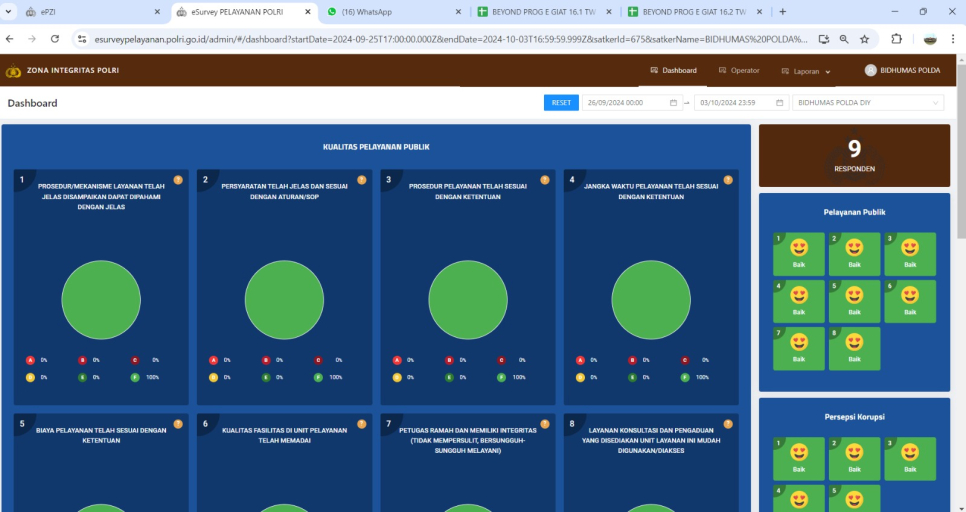The image size is (966, 512).
Task: Click Pelayanan Publik Baik emoji tile 5
Action: pyautogui.click(x=854, y=301)
